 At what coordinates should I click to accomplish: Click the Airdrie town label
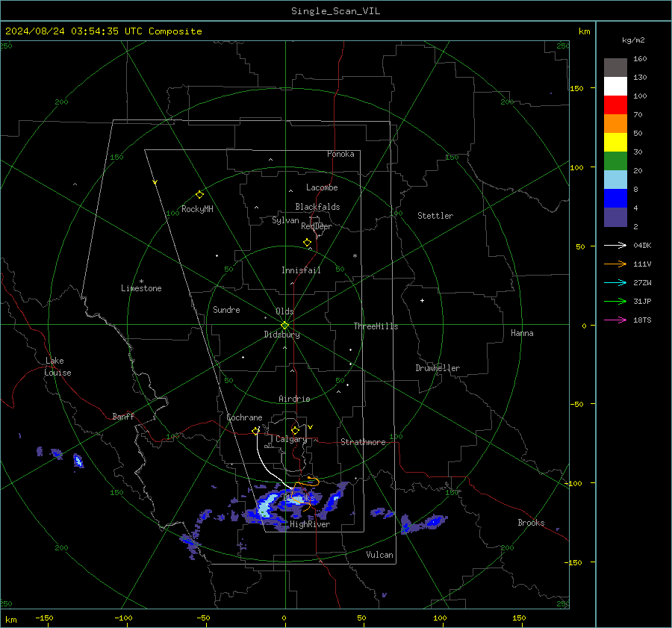(294, 399)
